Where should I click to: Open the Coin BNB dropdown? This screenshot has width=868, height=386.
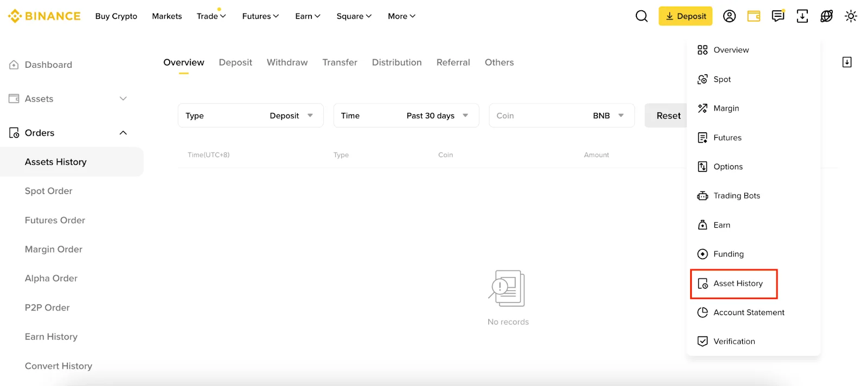pos(561,115)
